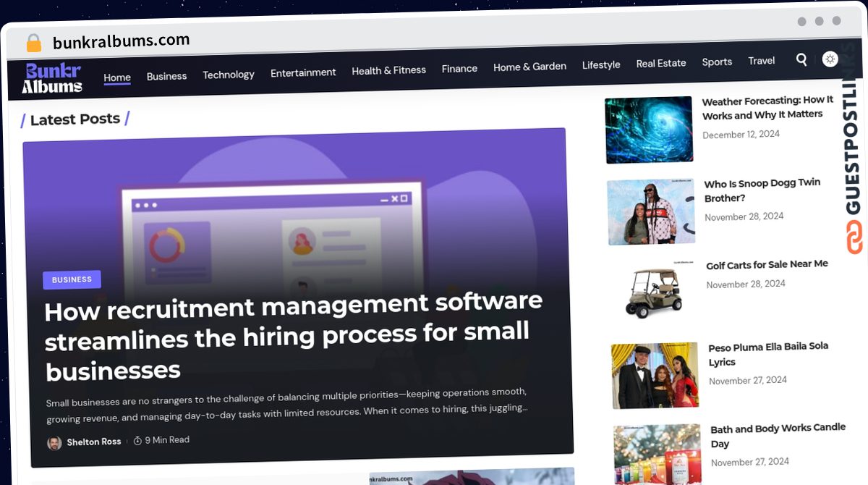The width and height of the screenshot is (868, 485).
Task: Click the Latest Posts heading
Action: pyautogui.click(x=75, y=119)
